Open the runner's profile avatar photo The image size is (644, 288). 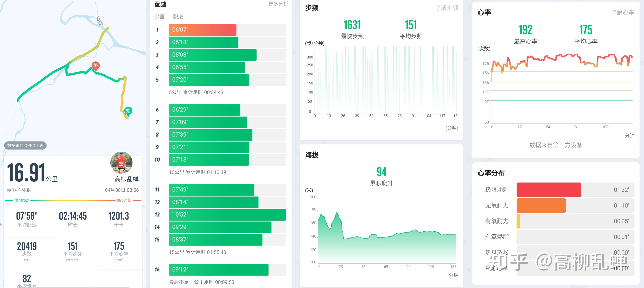click(121, 163)
